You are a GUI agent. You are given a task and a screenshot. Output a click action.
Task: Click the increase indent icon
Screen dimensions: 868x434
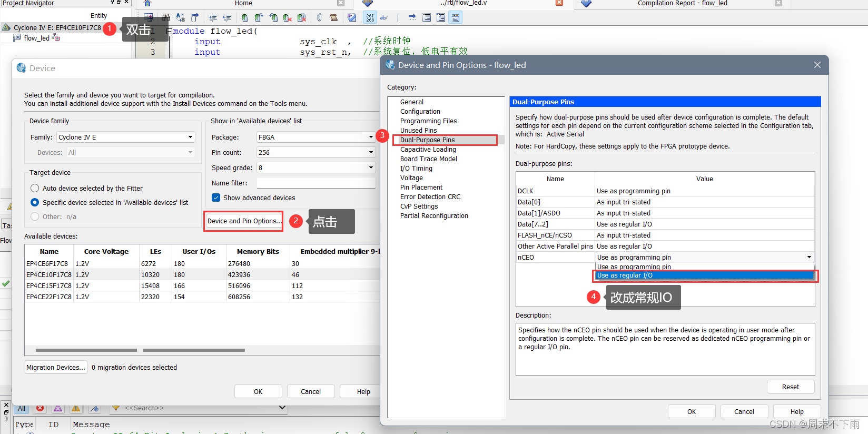(213, 17)
